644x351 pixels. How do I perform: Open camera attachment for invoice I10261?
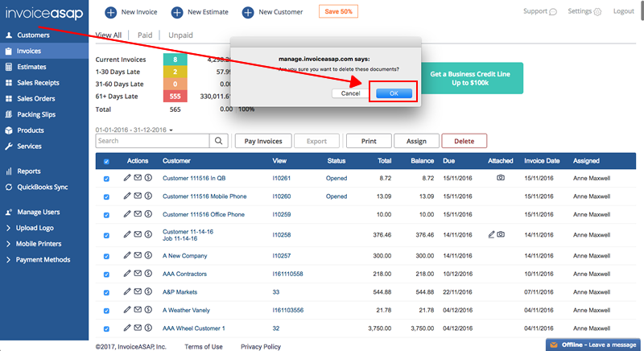coord(501,177)
